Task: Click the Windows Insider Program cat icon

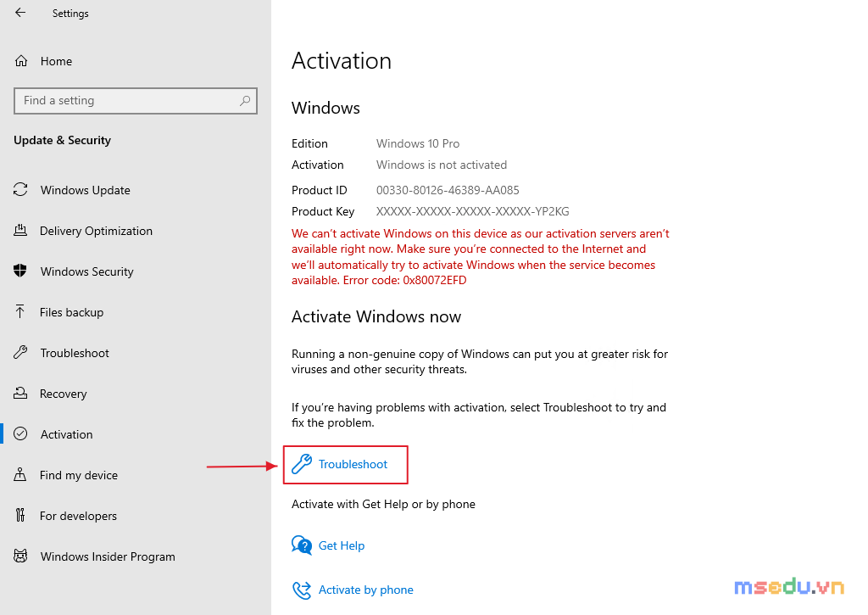Action: point(20,556)
